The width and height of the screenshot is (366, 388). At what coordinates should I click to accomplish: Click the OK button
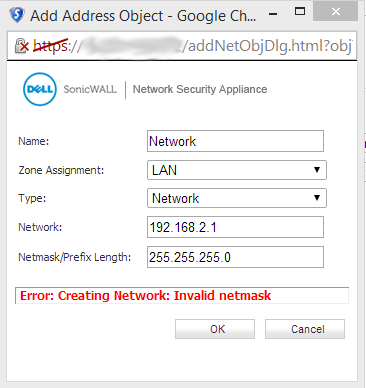pos(215,329)
